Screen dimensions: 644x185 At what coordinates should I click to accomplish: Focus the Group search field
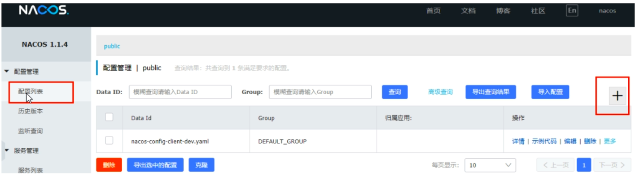pos(320,92)
